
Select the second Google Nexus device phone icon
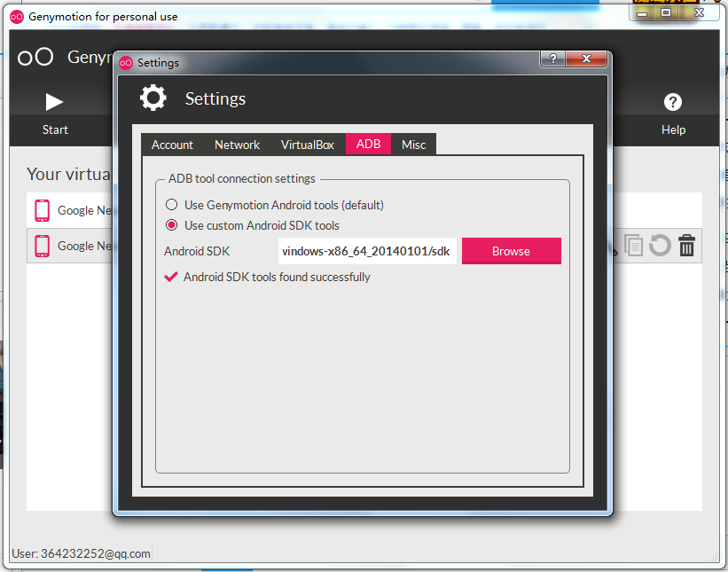tap(43, 246)
